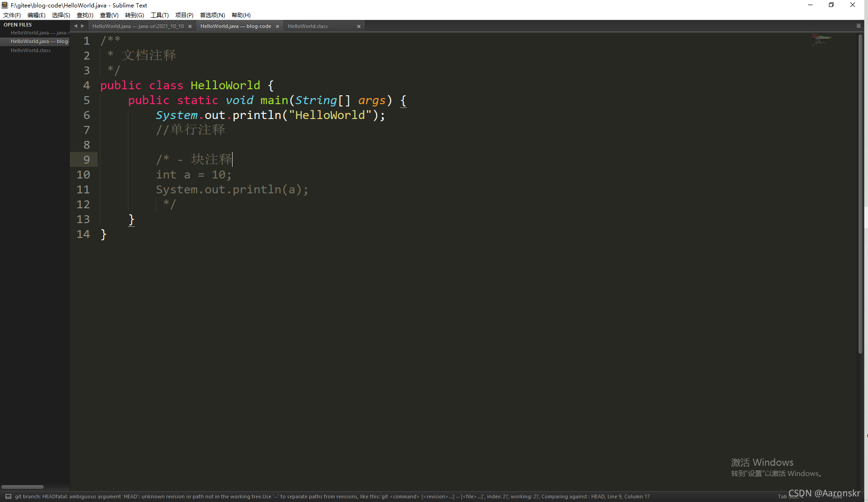Image resolution: width=868 pixels, height=502 pixels.
Task: Click line number 1 in gutter
Action: pyautogui.click(x=87, y=41)
